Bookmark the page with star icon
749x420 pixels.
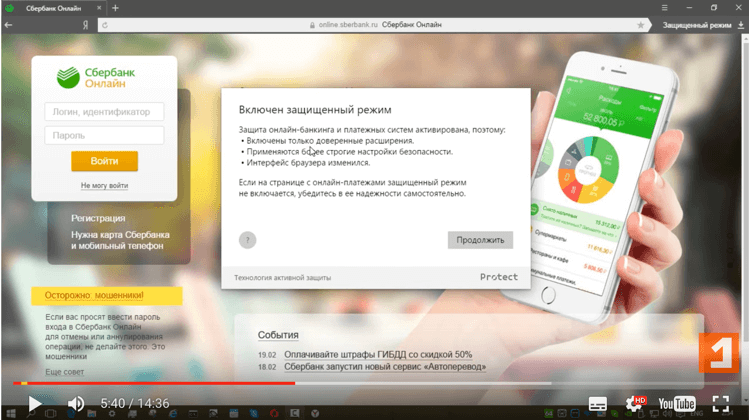click(x=641, y=25)
